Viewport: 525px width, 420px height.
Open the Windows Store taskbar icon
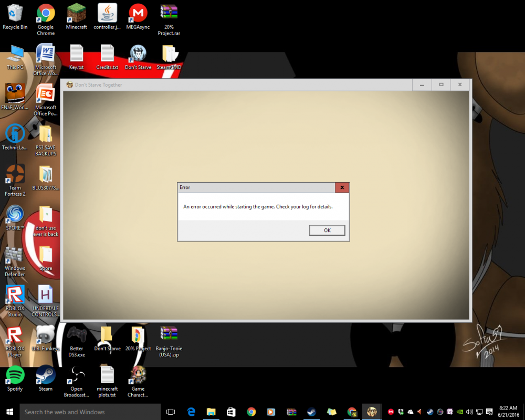pos(231,412)
